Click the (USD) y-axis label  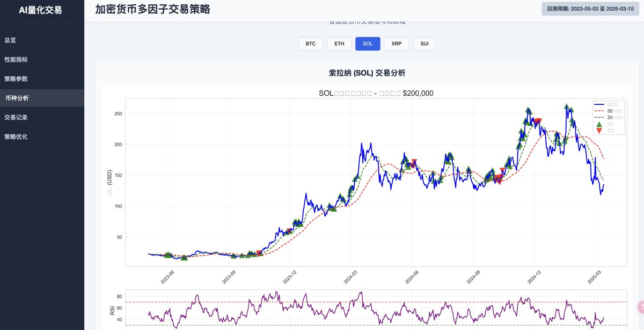tap(109, 182)
